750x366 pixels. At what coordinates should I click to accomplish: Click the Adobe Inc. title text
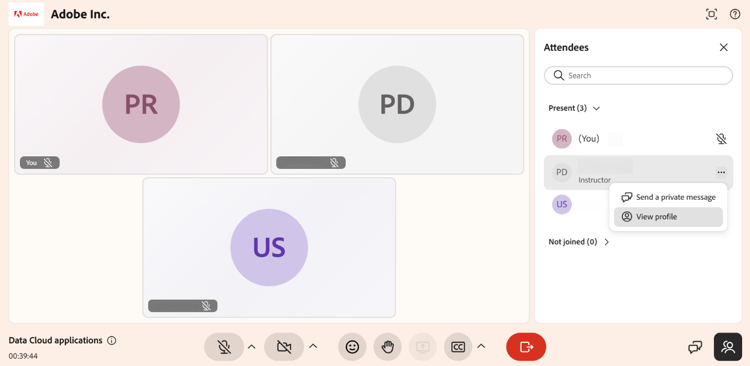coord(80,14)
